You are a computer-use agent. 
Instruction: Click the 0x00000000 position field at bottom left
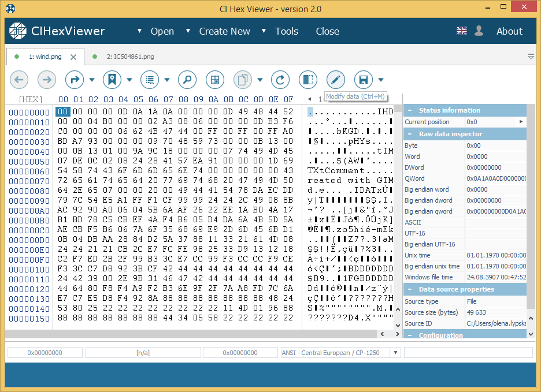pos(45,353)
